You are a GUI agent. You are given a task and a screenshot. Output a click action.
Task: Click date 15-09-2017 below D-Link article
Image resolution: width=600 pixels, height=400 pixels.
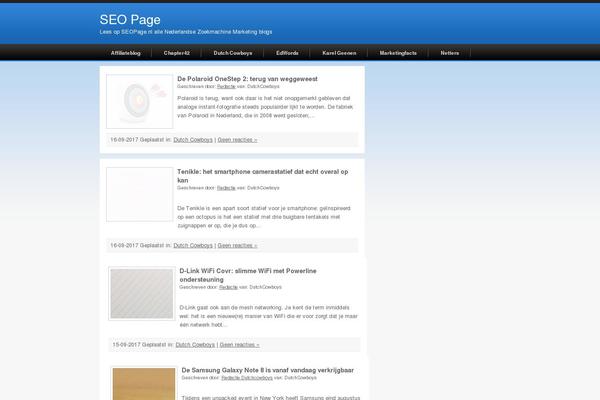pyautogui.click(x=126, y=345)
